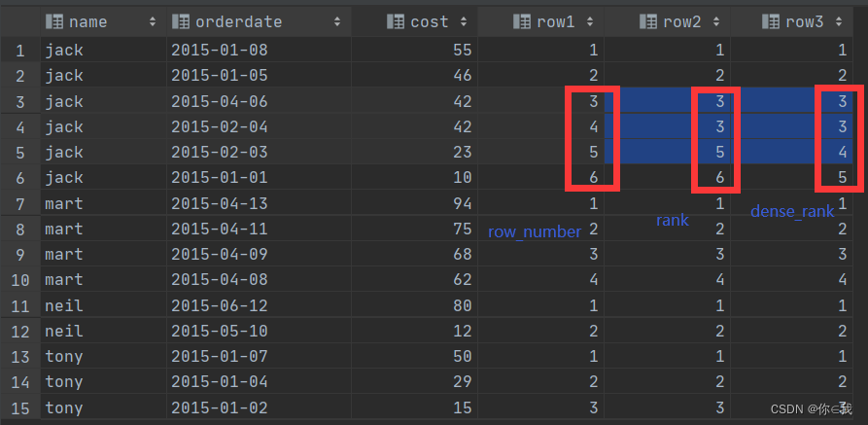Click the date cell 2015-05-10

point(259,331)
